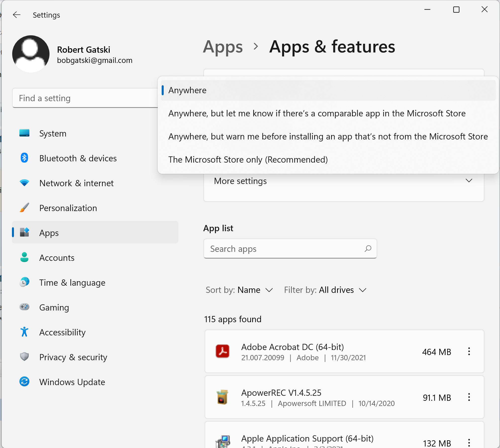
Task: Click the 115 apps found text
Action: pos(233,319)
